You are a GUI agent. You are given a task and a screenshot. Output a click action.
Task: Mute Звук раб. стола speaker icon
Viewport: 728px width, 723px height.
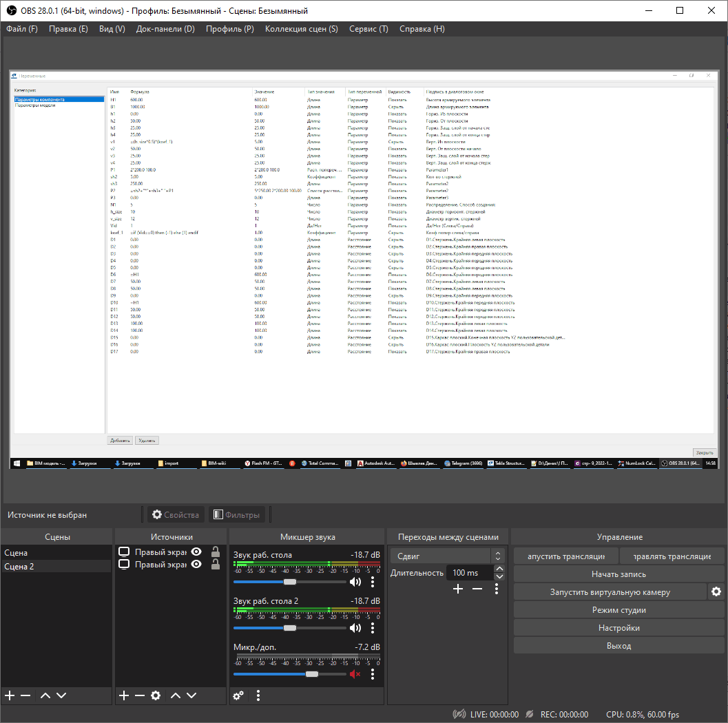(x=355, y=582)
